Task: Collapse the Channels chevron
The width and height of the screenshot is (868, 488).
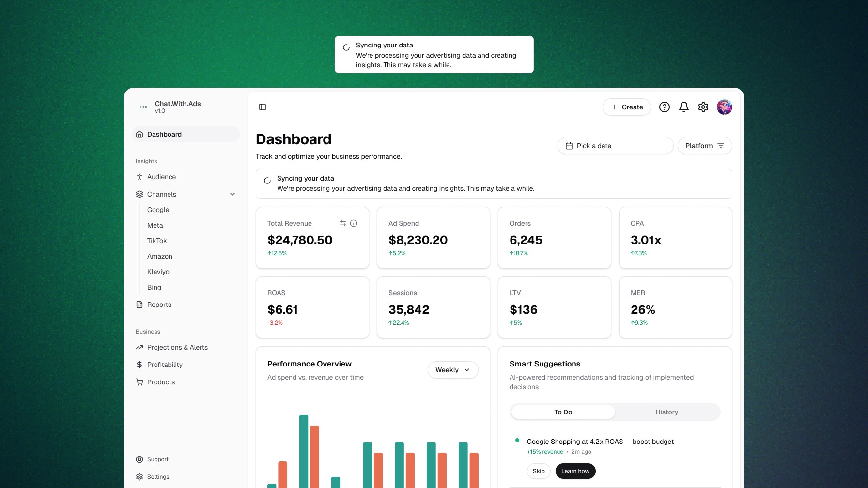Action: point(232,194)
